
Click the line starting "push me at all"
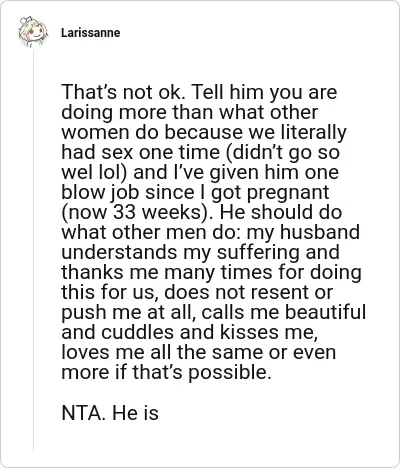coord(214,312)
